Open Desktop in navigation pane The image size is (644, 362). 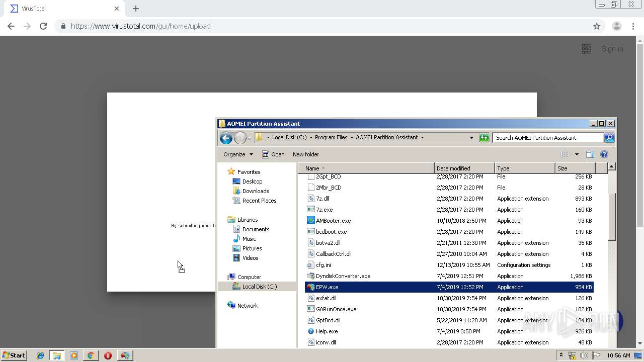[252, 182]
